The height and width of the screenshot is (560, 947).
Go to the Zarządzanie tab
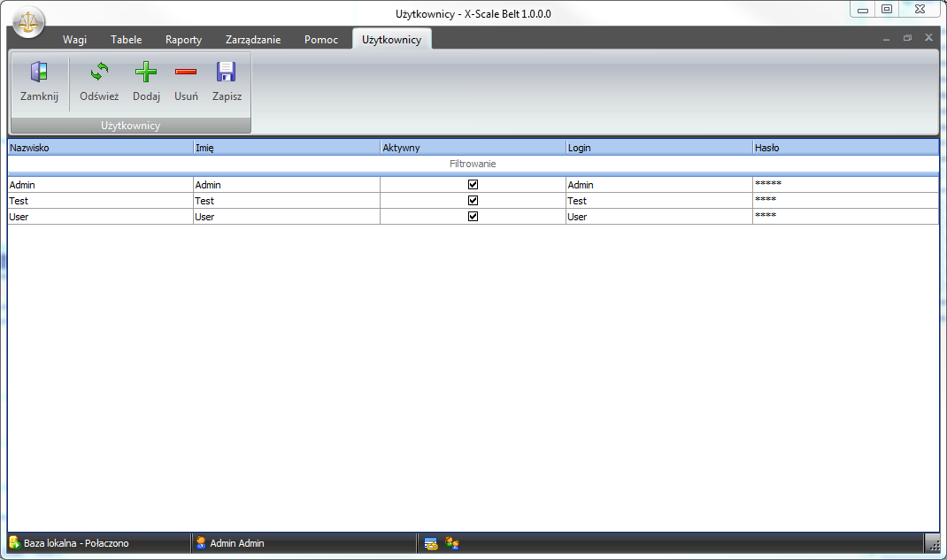[x=253, y=40]
